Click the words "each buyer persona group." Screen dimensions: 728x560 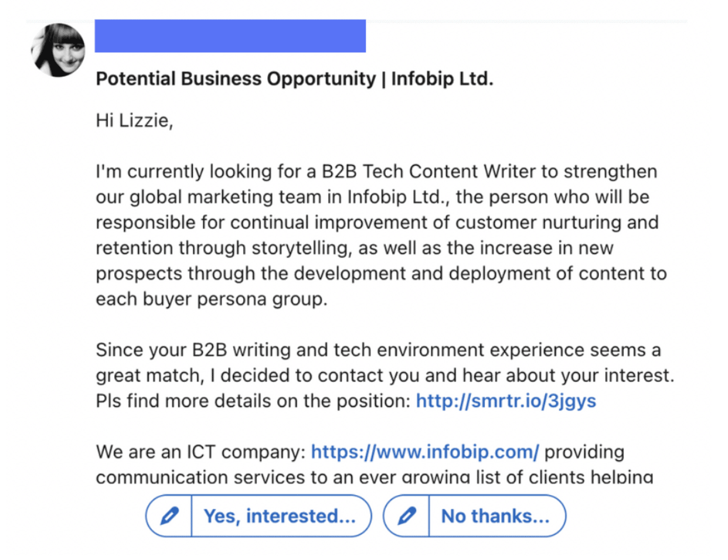pyautogui.click(x=212, y=299)
